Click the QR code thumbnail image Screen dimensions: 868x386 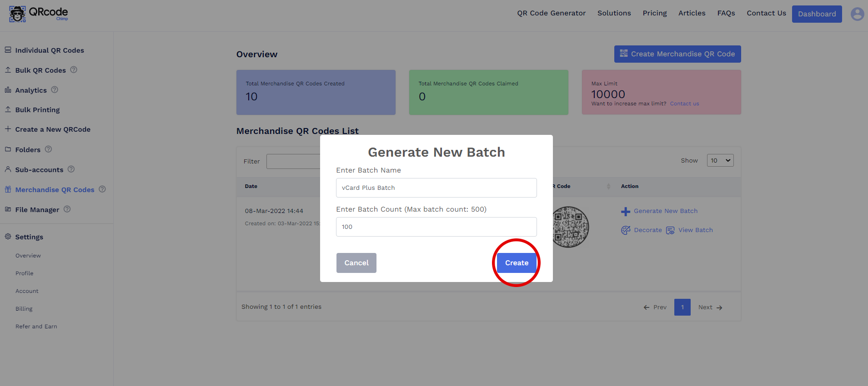click(571, 227)
